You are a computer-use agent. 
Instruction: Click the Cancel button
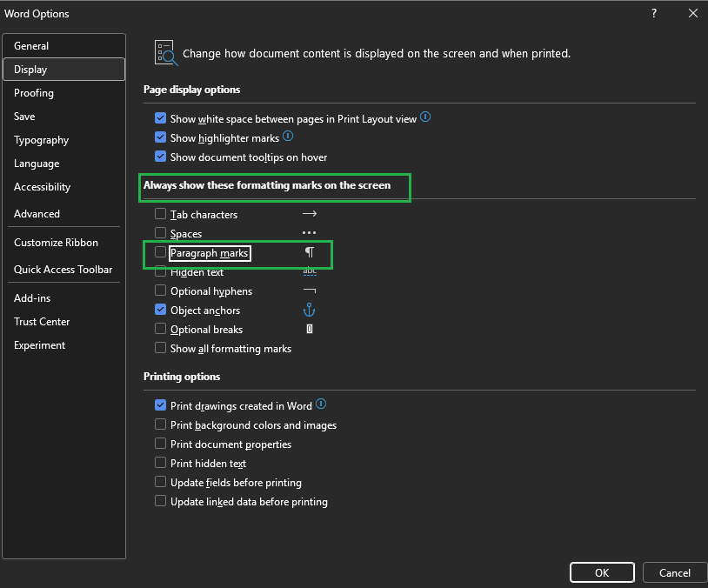675,572
